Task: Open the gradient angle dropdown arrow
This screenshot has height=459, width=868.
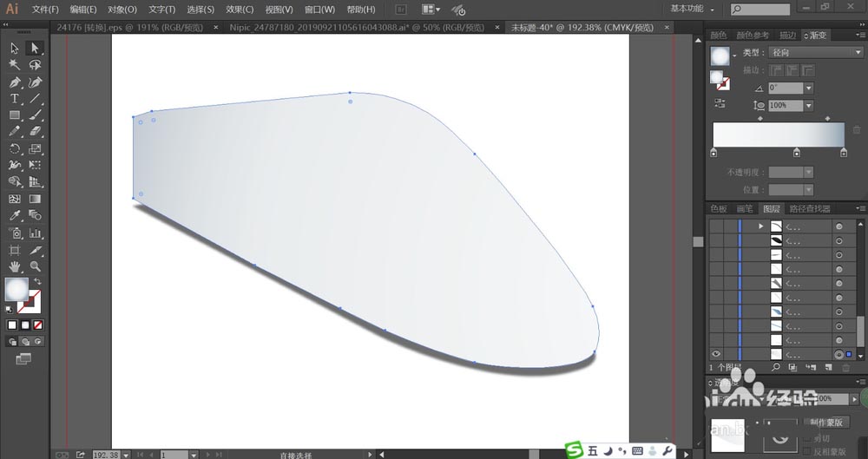Action: [809, 88]
